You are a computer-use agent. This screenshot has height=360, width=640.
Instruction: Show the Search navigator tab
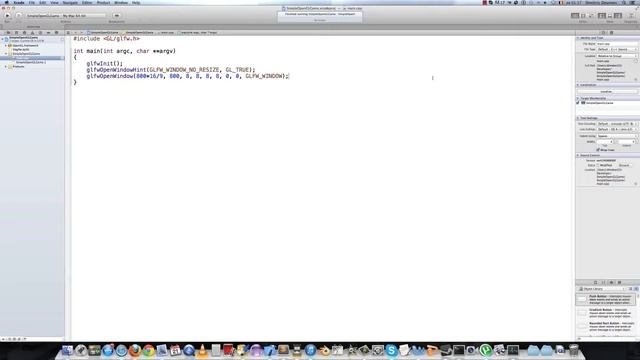tap(24, 33)
